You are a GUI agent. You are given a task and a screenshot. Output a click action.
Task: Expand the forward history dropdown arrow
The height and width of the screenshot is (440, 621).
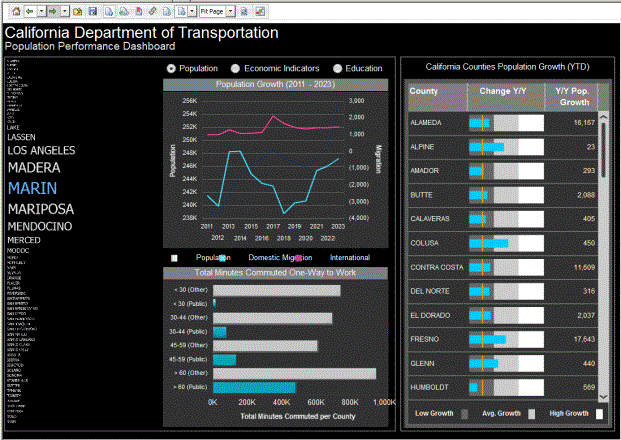tap(64, 10)
